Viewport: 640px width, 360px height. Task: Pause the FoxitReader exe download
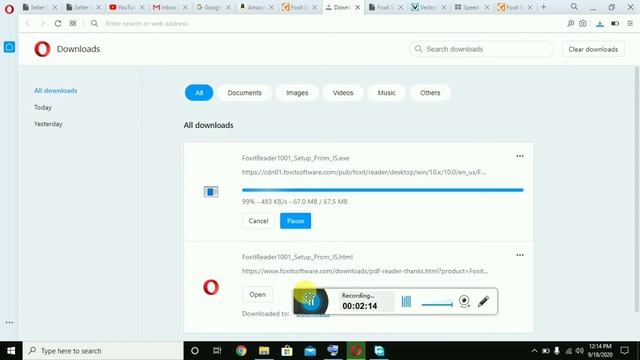point(296,221)
